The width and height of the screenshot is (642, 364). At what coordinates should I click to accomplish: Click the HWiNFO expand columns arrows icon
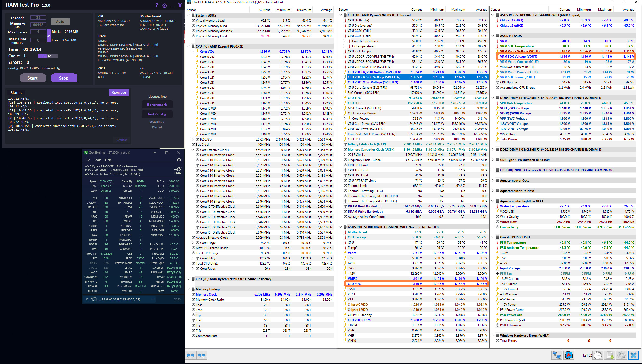pos(190,355)
